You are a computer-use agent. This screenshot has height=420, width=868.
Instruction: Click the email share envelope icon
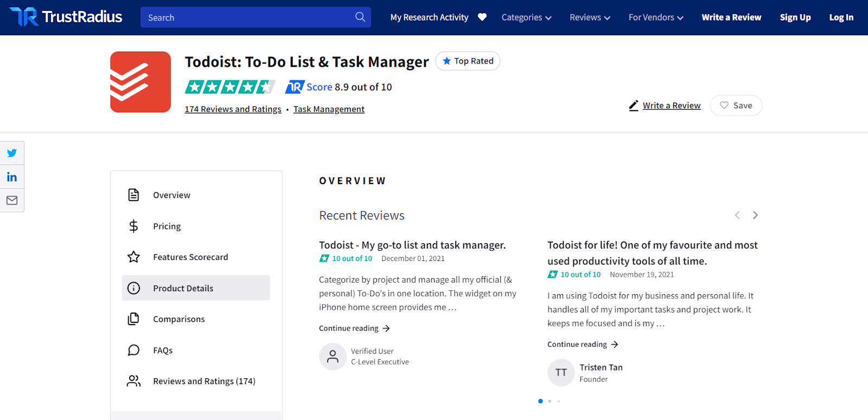coord(12,200)
